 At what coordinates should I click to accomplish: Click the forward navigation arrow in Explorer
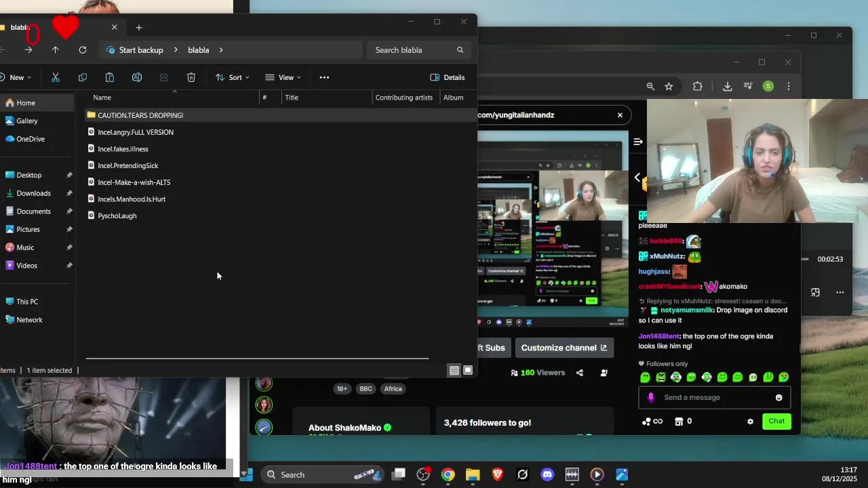pos(28,49)
